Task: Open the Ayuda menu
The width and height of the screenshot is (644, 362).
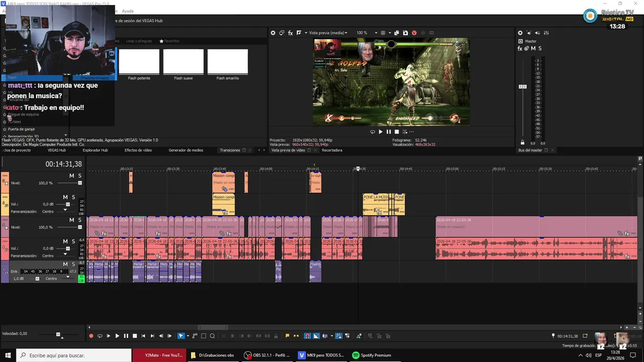Action: click(128, 11)
